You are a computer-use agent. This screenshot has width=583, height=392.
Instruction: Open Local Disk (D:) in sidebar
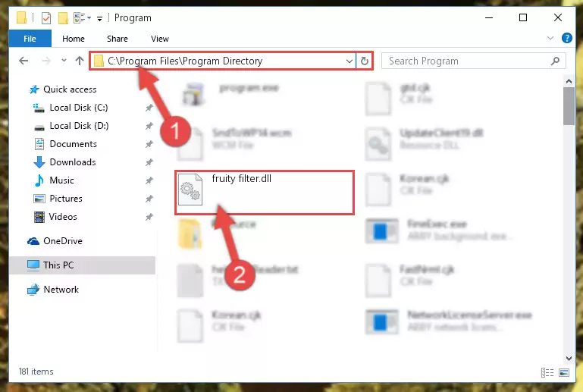79,126
